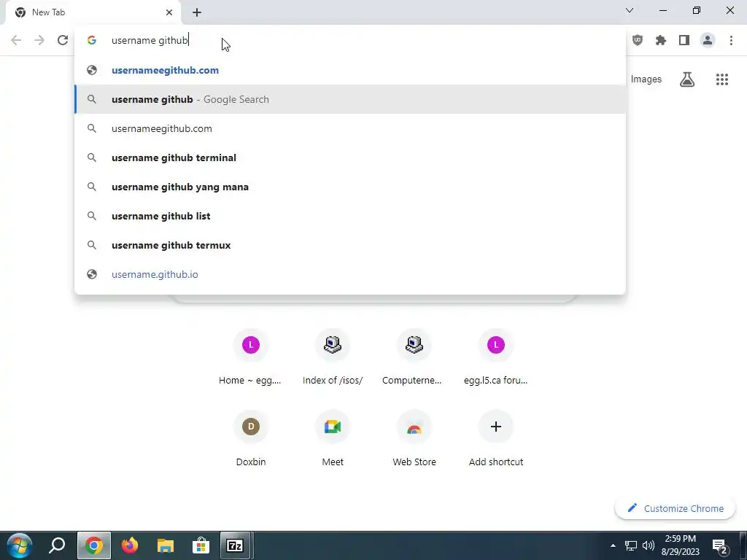Open the notification center icon
Viewport: 747px width, 560px height.
pos(719,545)
